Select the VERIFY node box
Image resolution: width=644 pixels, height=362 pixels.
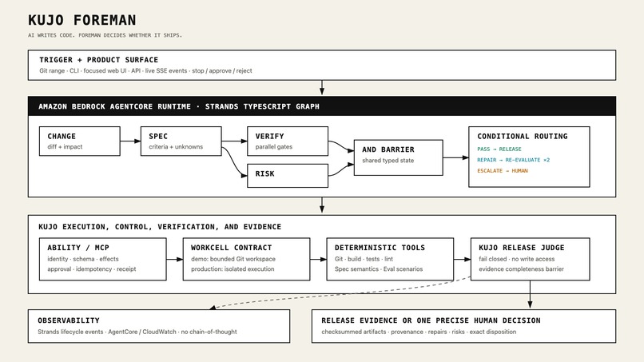pyautogui.click(x=288, y=141)
